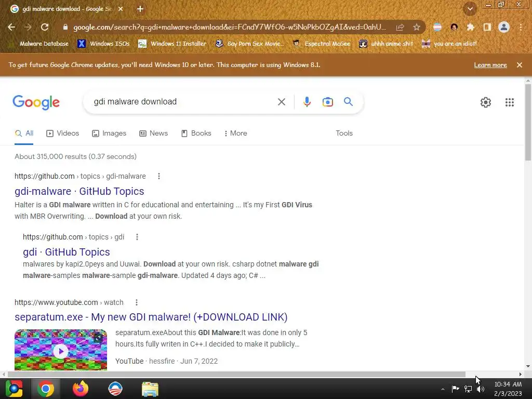Open the Pale Moon style taskbar icon

(x=115, y=389)
